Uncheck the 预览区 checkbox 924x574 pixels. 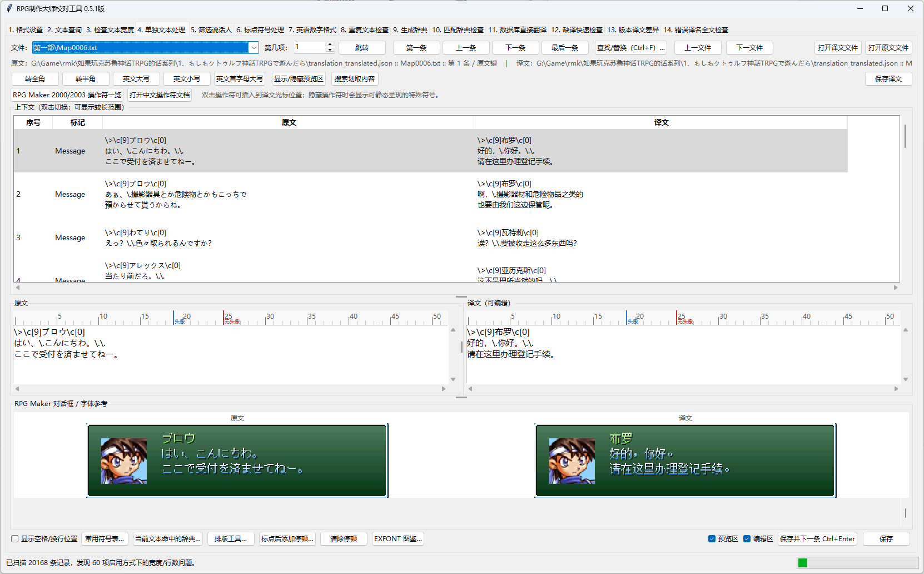[x=712, y=539]
